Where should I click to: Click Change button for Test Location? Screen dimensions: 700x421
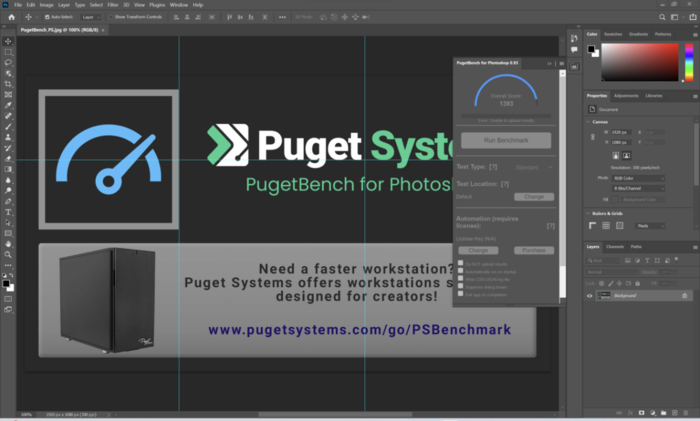tap(534, 196)
